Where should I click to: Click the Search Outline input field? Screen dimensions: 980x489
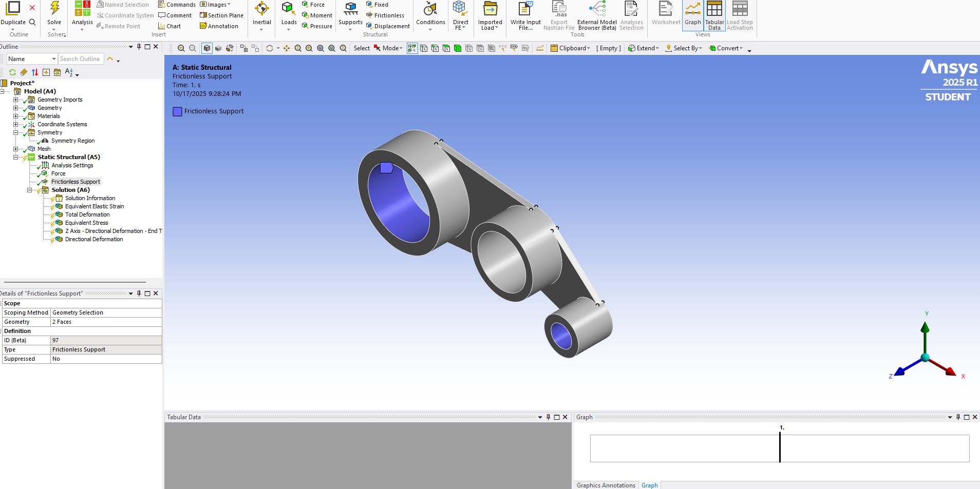(x=81, y=59)
